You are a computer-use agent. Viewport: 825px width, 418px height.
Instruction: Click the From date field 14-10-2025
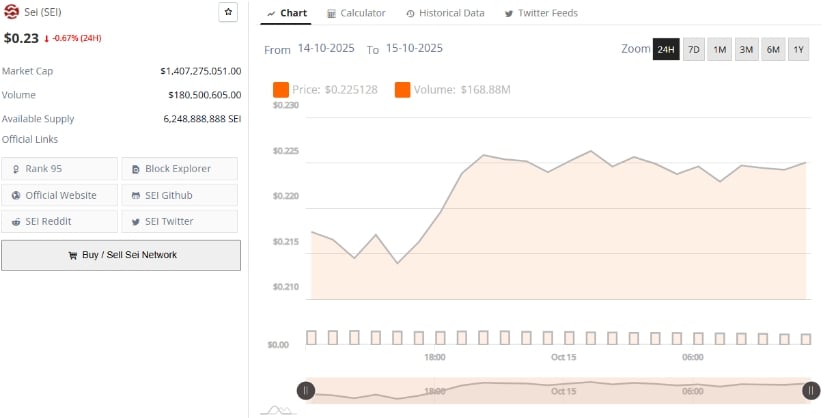pos(326,49)
